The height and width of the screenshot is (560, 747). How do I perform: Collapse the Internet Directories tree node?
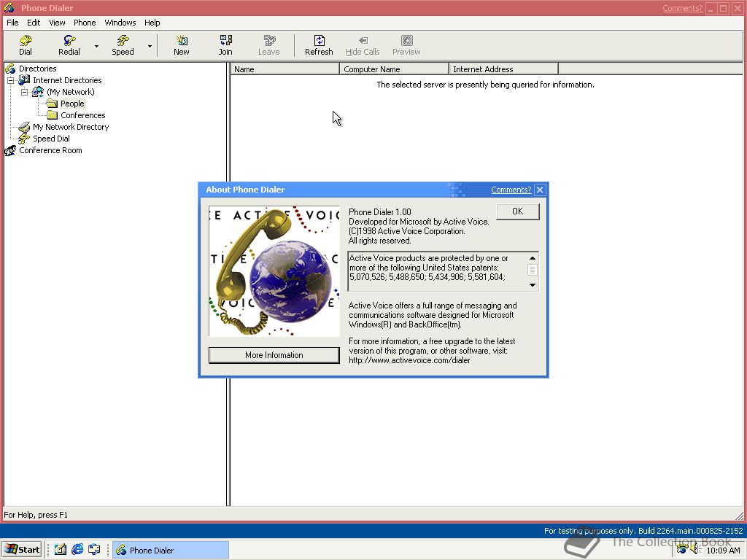(10, 80)
